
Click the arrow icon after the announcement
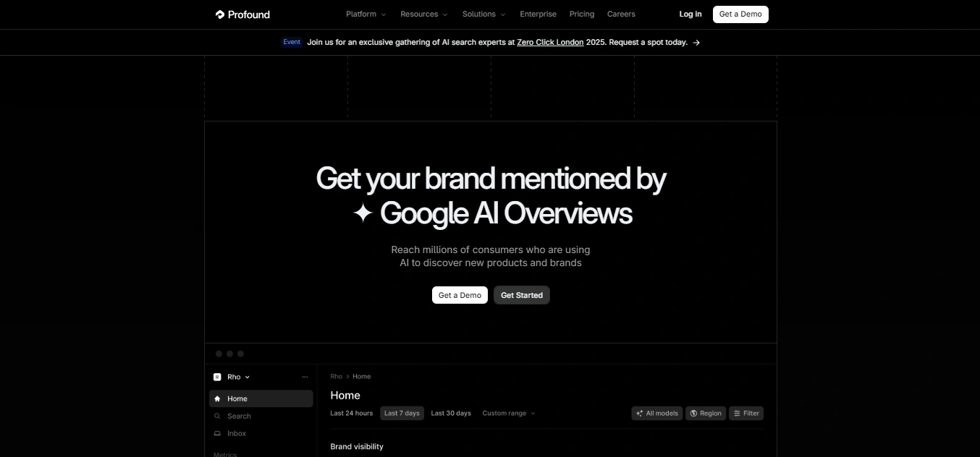click(696, 43)
